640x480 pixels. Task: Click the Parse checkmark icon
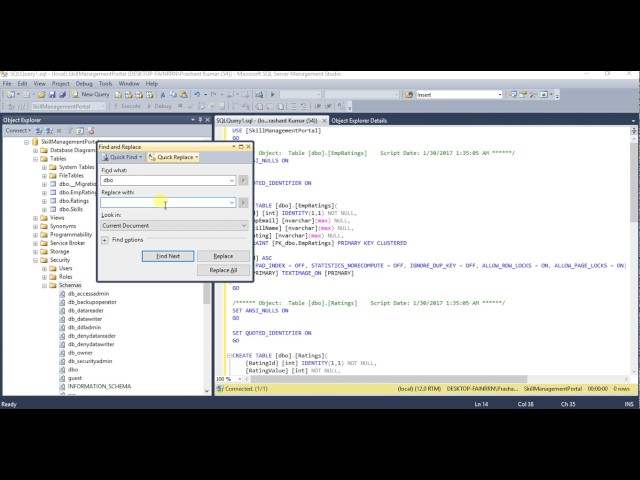190,106
